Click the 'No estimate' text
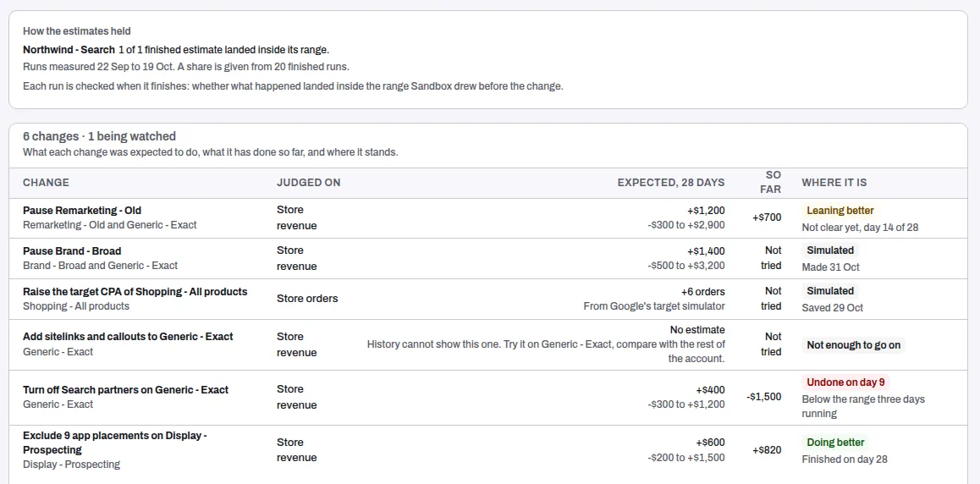 coord(697,329)
